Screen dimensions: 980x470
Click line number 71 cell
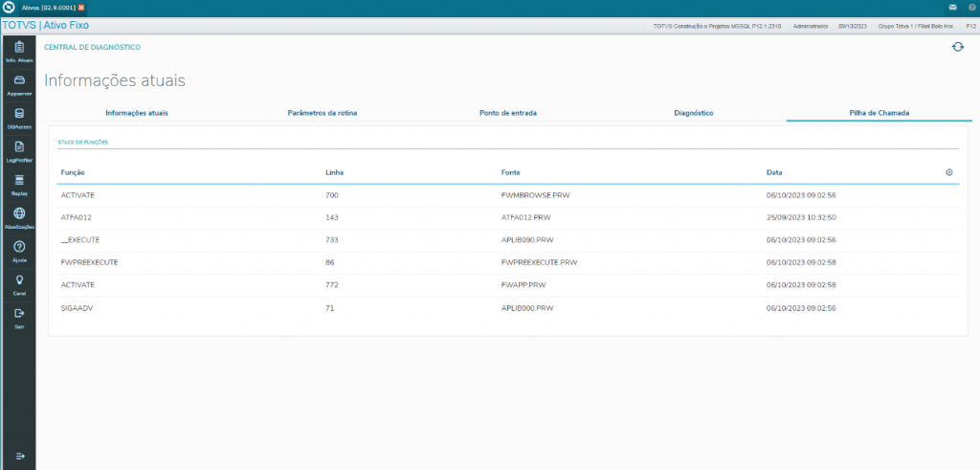tap(329, 307)
